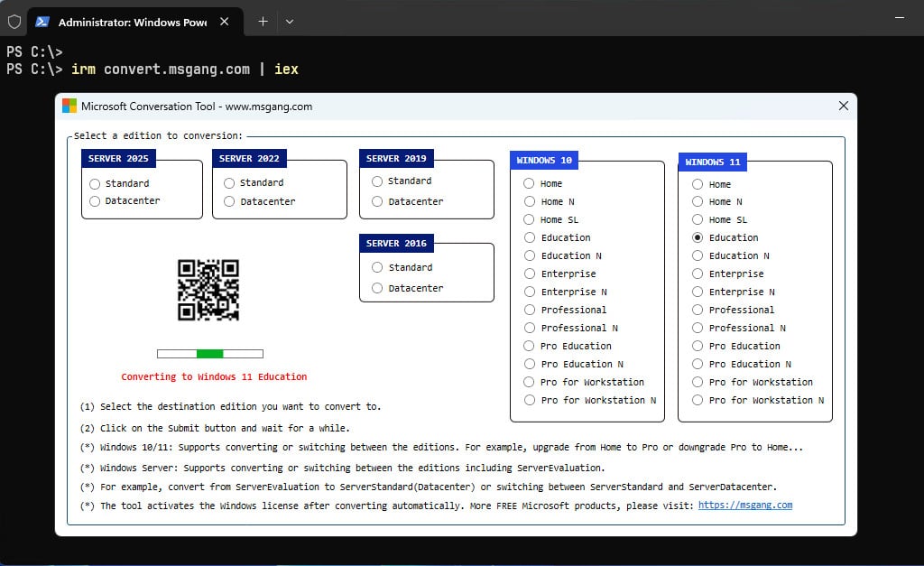This screenshot has height=566, width=924.
Task: Open the https://msgang.com link
Action: click(x=744, y=506)
